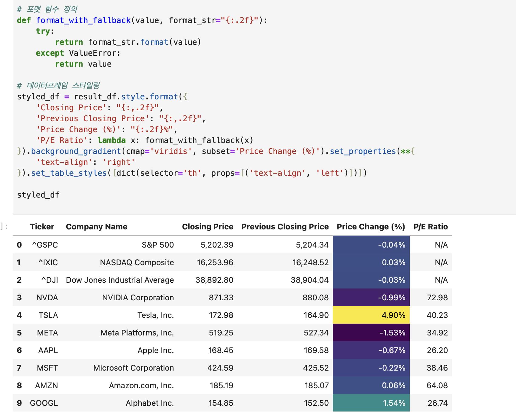The width and height of the screenshot is (516, 420).
Task: Click the row index 9 label
Action: pos(19,403)
